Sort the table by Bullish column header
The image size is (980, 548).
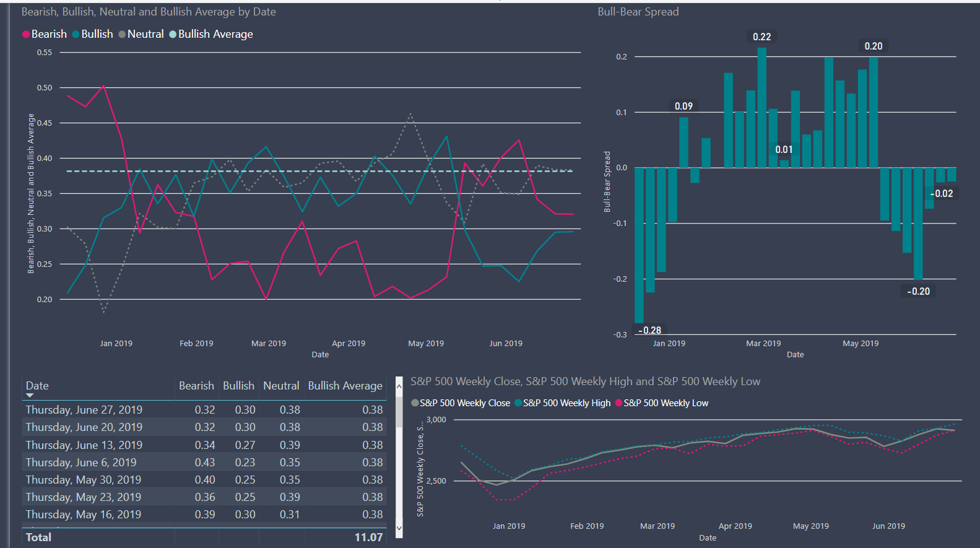pos(238,386)
